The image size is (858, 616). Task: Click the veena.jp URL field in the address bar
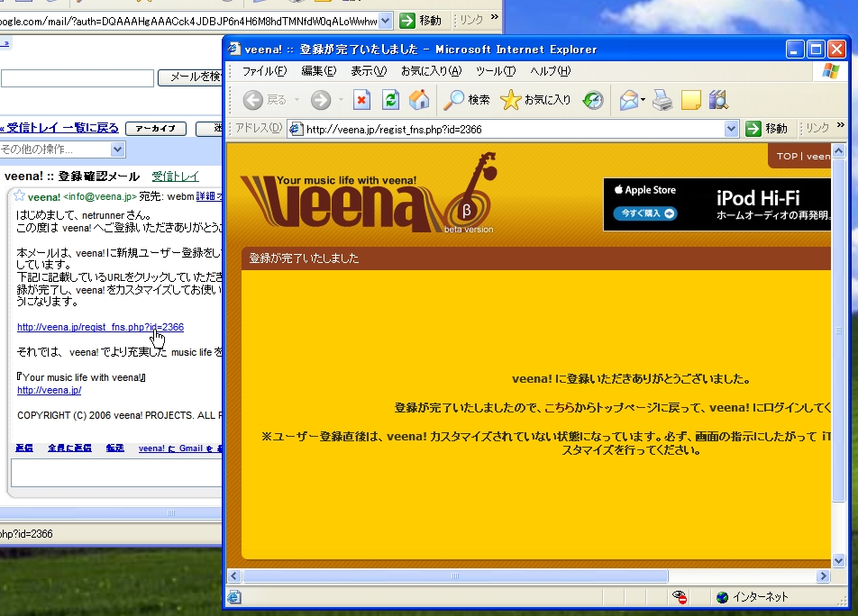tap(515, 129)
